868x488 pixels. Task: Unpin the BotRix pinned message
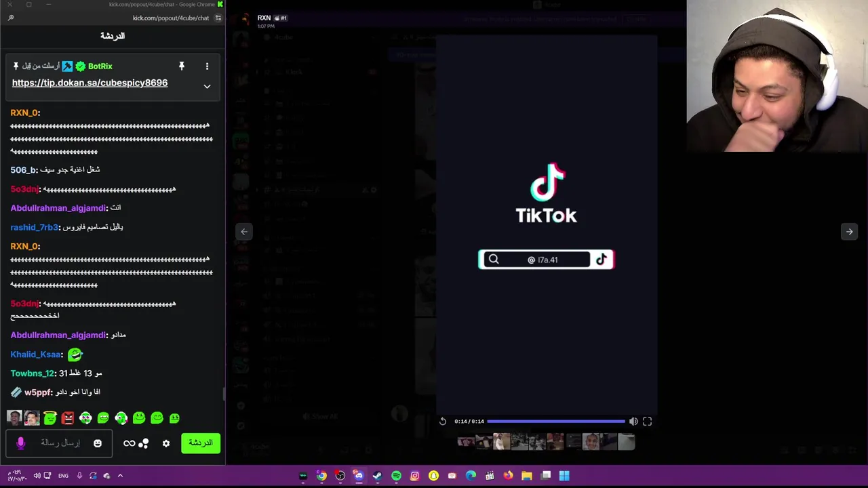pos(181,66)
